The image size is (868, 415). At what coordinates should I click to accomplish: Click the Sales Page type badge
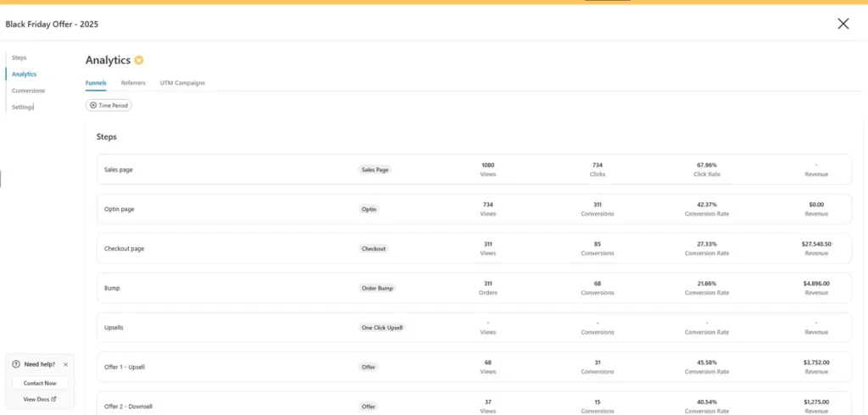pos(375,170)
